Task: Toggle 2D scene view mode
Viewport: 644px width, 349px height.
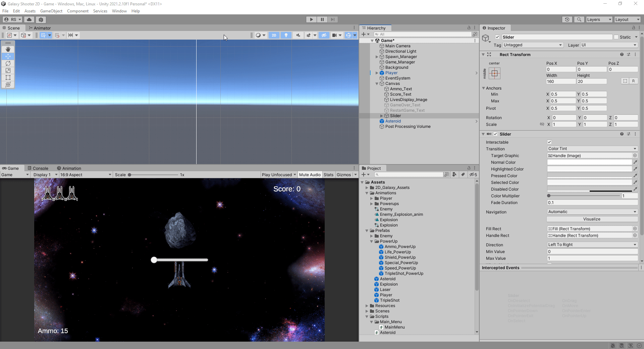Action: 274,35
